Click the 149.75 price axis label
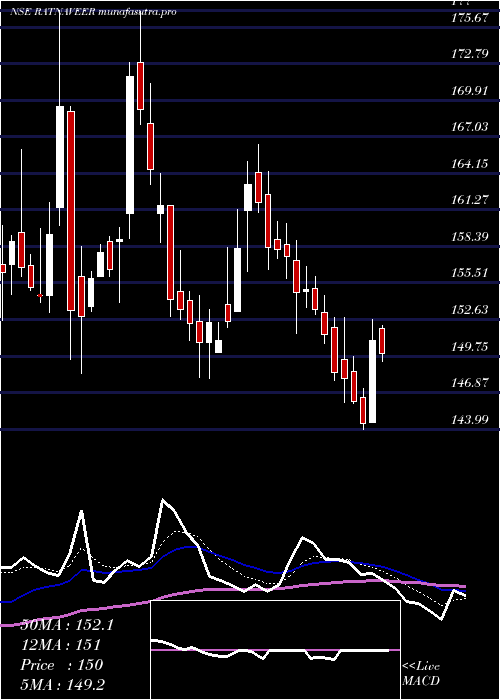The image size is (500, 700). pos(470,346)
